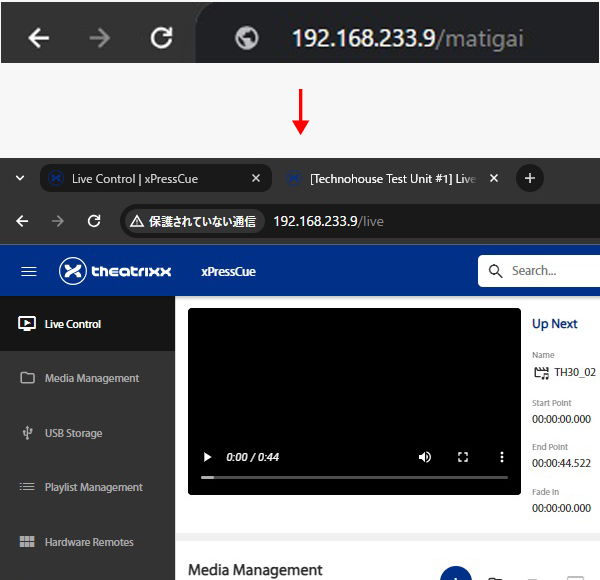Go back using the lower browser back arrow
The image size is (600, 580).
pyautogui.click(x=22, y=221)
